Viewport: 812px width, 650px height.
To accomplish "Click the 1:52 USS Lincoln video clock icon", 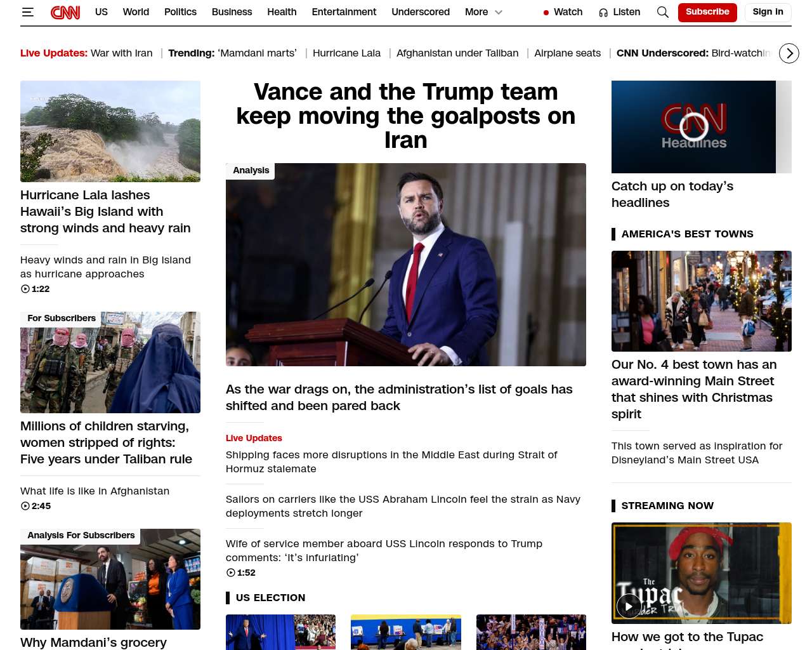I will pyautogui.click(x=231, y=573).
